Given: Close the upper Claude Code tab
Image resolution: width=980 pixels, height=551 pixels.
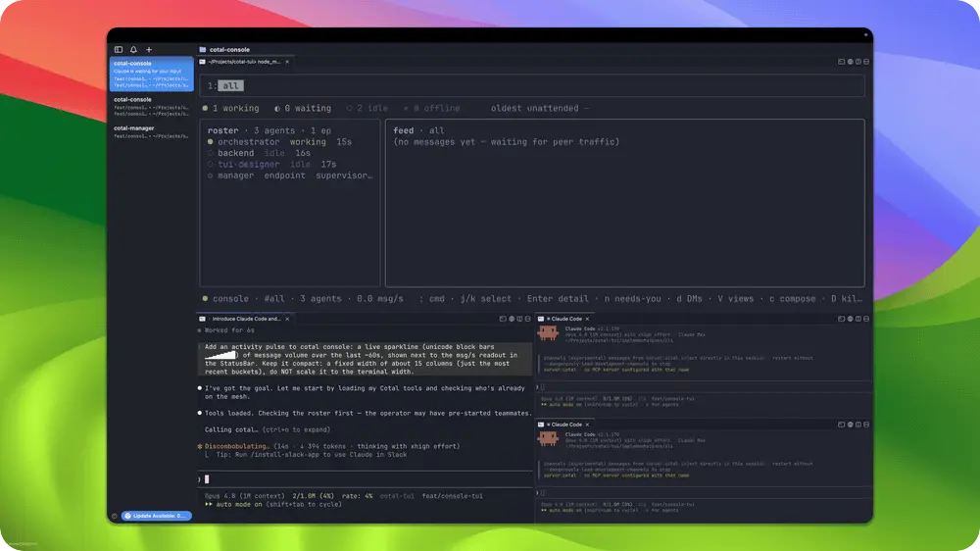Looking at the screenshot, I should coord(587,319).
